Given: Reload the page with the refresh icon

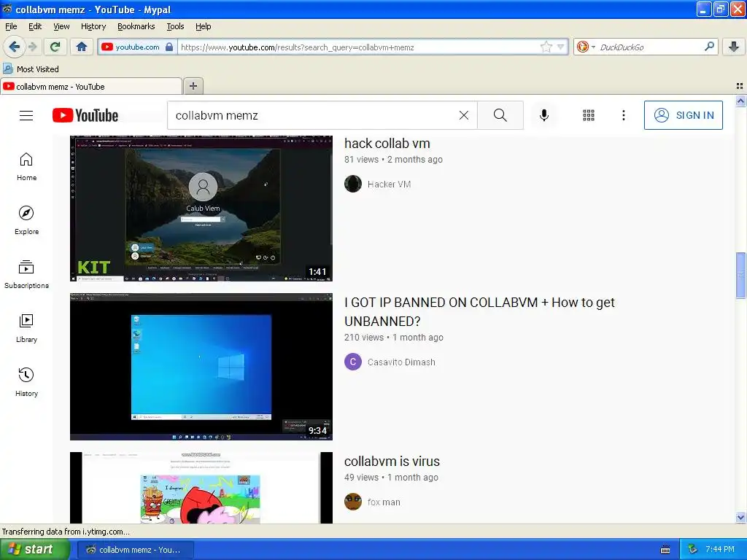Looking at the screenshot, I should coord(55,47).
